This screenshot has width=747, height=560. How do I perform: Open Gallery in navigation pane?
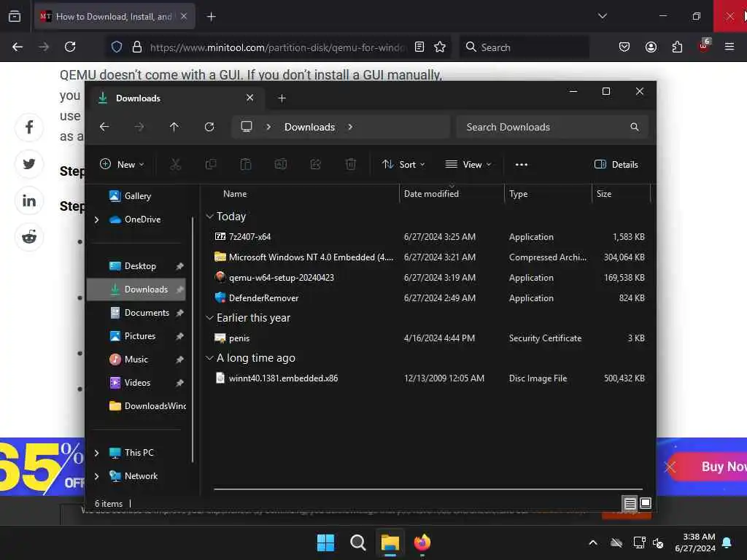tap(136, 196)
